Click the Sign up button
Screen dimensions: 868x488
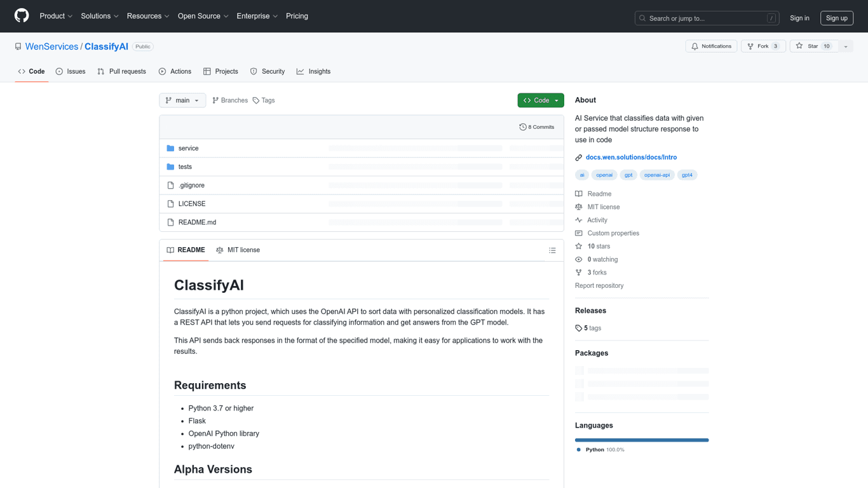coord(836,18)
